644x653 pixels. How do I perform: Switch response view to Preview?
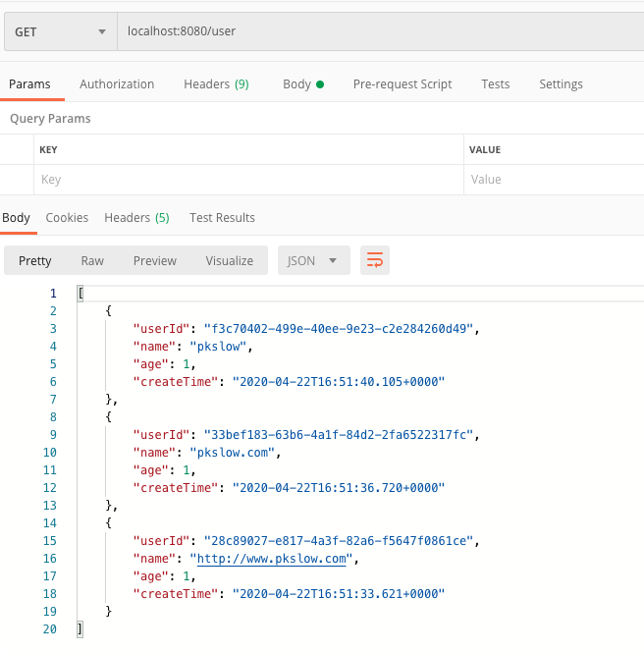[x=155, y=260]
